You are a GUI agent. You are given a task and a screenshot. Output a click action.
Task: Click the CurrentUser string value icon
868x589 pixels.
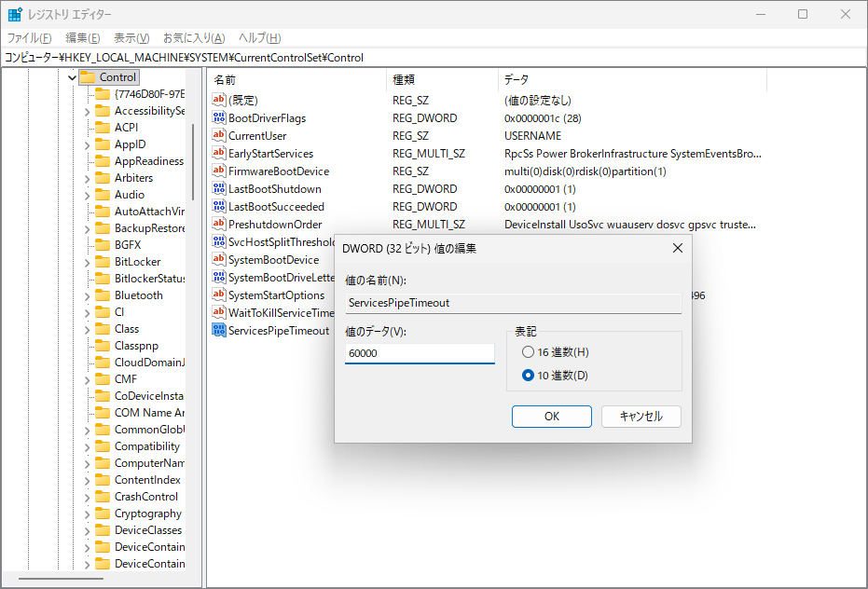point(219,136)
